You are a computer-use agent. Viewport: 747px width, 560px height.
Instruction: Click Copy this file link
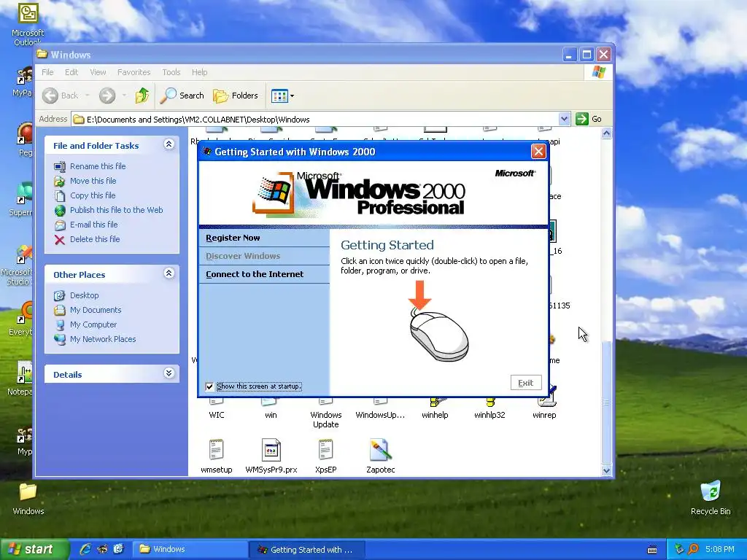click(93, 195)
